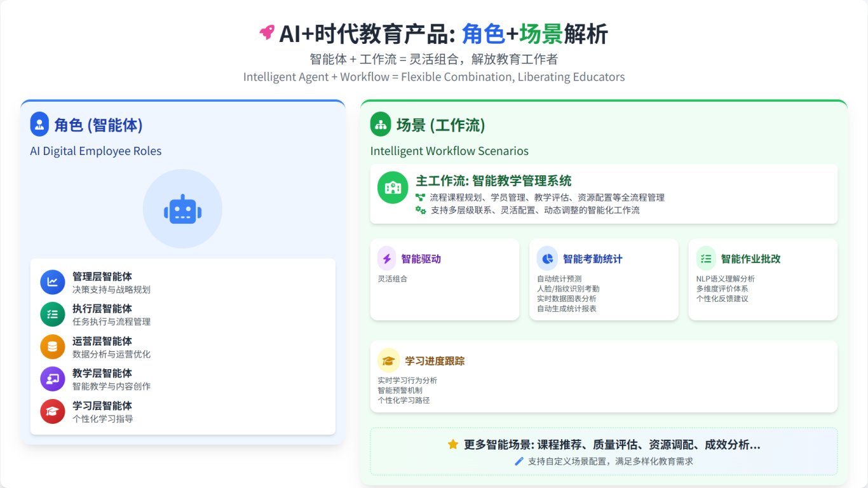The image size is (868, 488).
Task: Click the lightning bolt icon for 智能驱动
Action: click(387, 259)
